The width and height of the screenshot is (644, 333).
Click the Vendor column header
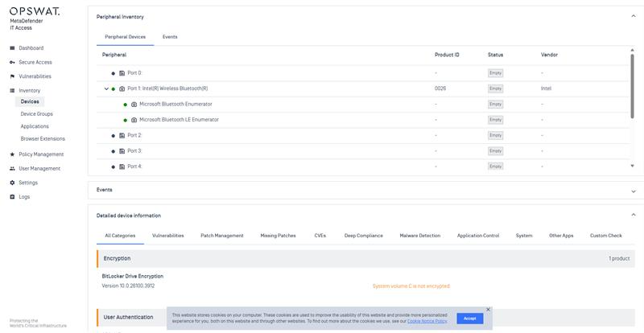[x=549, y=55]
